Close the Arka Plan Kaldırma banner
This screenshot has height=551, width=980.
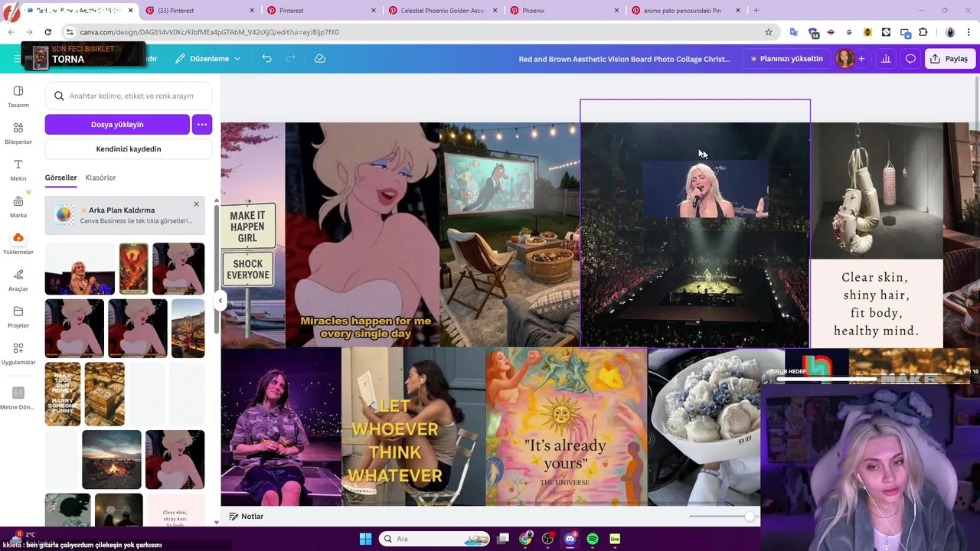pos(196,204)
